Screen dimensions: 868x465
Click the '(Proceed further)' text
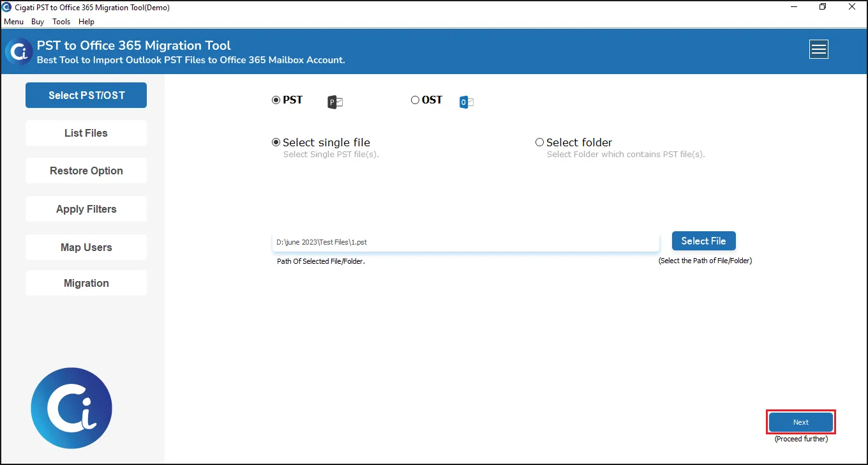[801, 439]
